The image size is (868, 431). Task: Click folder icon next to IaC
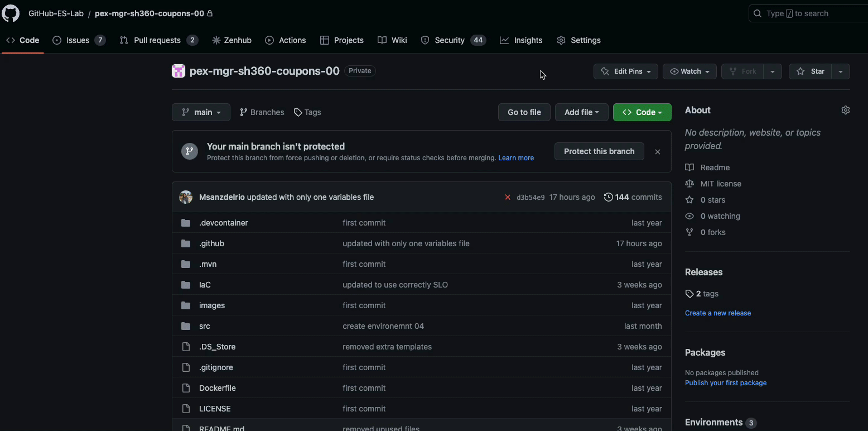[x=186, y=285]
